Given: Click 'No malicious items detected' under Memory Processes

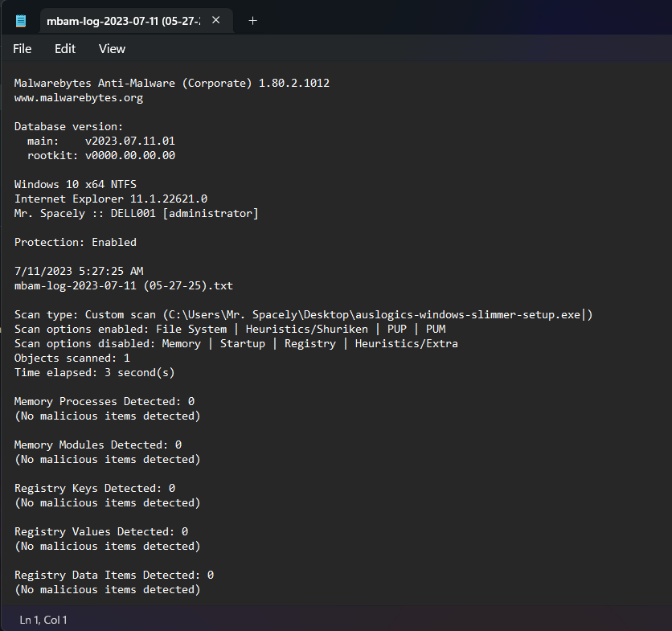Looking at the screenshot, I should (108, 416).
